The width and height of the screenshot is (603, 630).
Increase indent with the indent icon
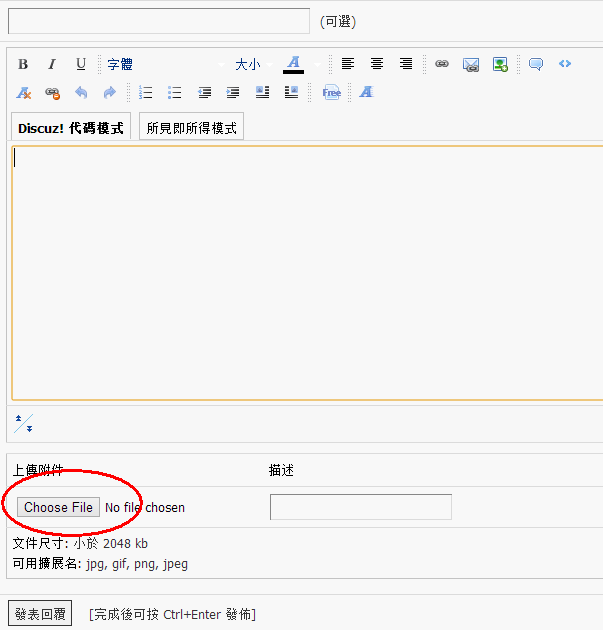click(x=233, y=92)
